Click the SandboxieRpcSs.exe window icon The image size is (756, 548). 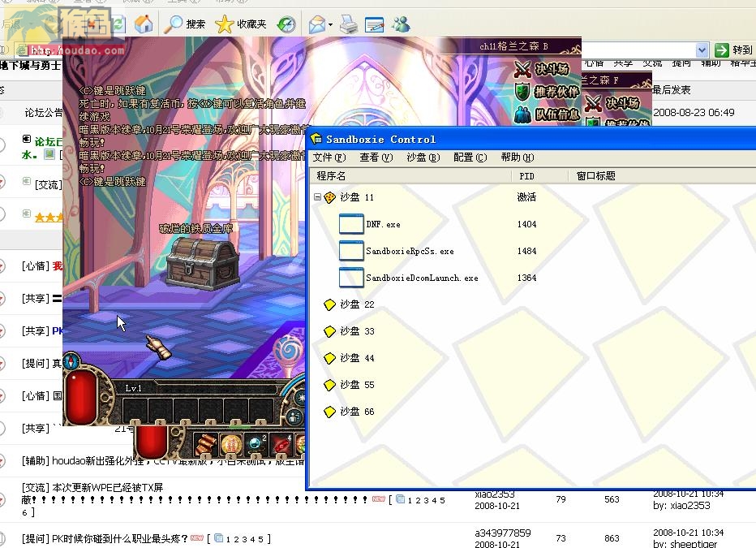click(x=351, y=251)
